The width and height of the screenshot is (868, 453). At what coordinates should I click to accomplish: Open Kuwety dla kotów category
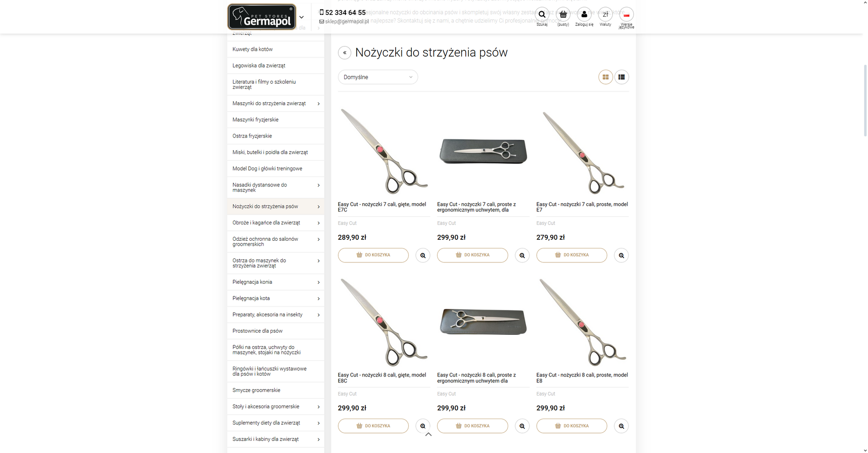coord(276,49)
